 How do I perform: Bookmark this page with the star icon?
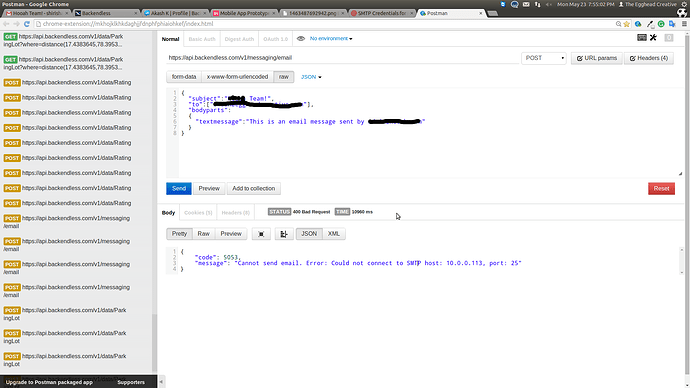[627, 24]
